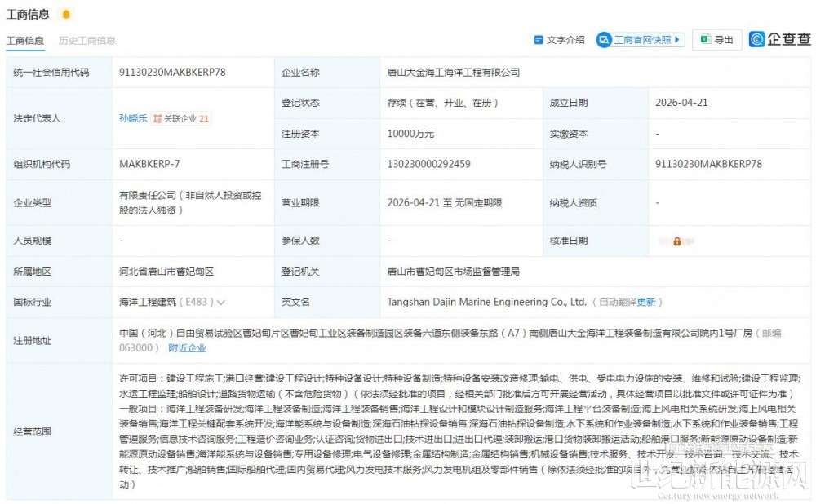
Task: Click the 关联企业 network icon
Action: point(157,118)
